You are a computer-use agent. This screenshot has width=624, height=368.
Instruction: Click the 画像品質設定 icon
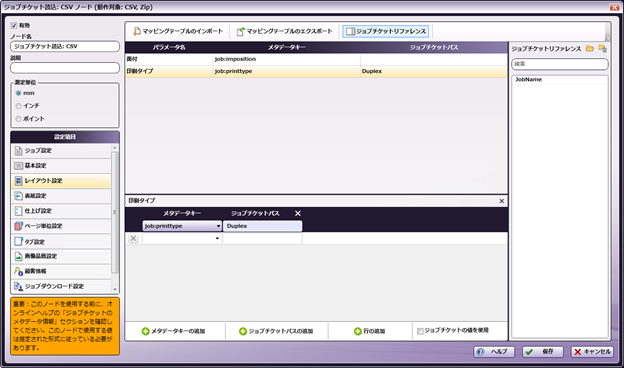(x=18, y=256)
